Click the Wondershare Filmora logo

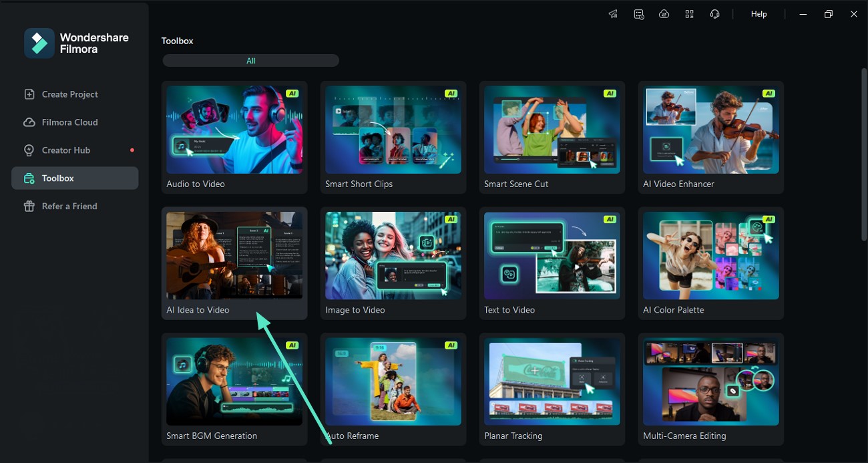[39, 43]
